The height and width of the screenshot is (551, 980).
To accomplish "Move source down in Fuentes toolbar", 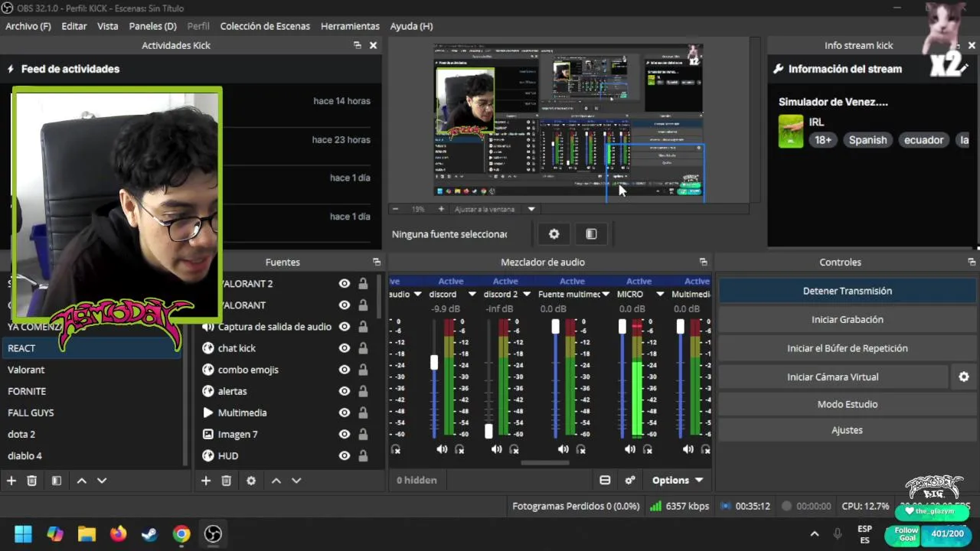I will point(296,481).
